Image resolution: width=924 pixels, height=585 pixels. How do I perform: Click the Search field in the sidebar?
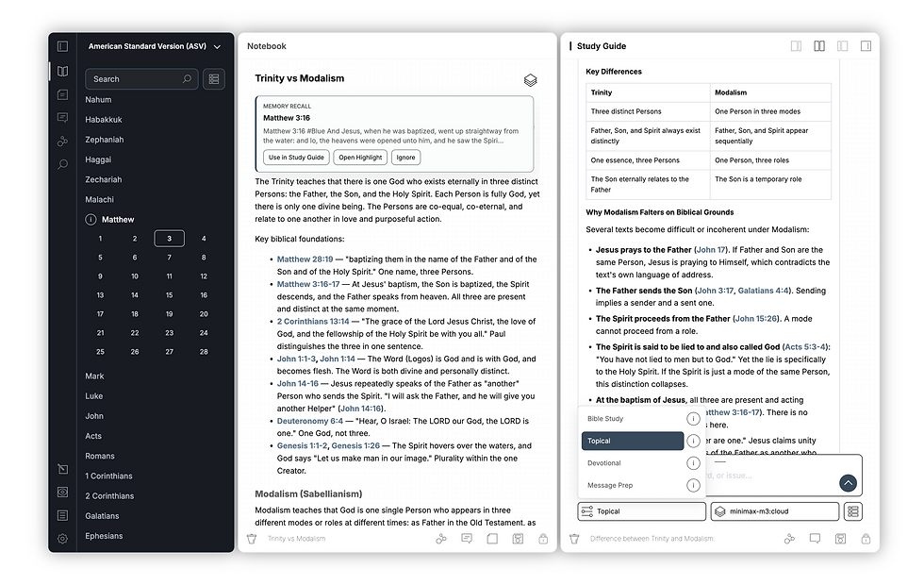click(141, 79)
